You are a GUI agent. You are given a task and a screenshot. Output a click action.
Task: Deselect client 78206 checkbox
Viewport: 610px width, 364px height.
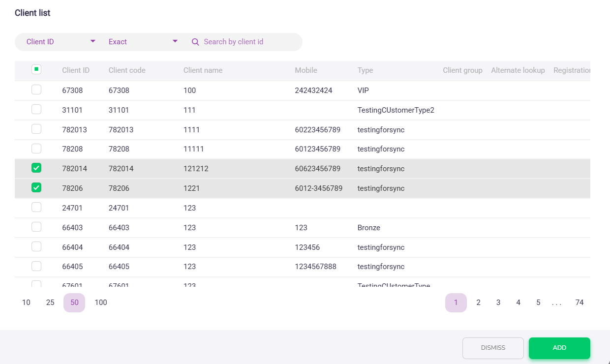[36, 188]
